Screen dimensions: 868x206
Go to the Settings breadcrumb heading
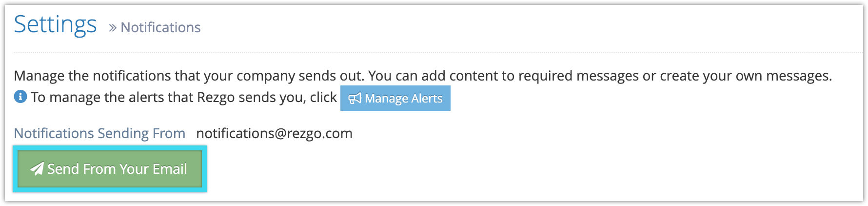click(x=55, y=24)
